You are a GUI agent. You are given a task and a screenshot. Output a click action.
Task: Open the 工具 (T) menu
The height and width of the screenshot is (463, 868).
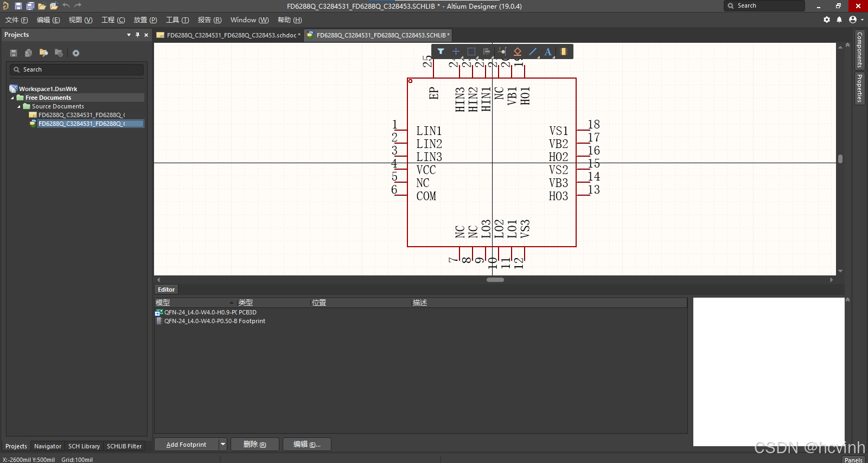coord(177,20)
